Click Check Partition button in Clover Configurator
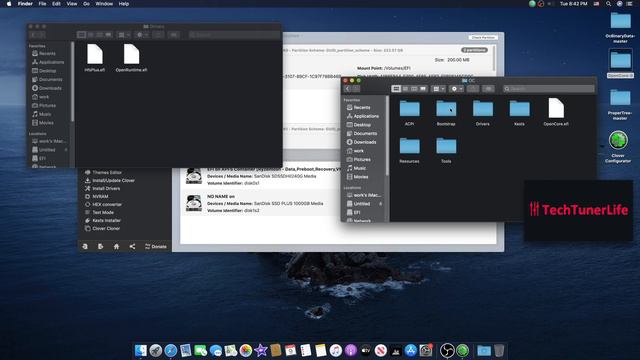Viewport: 640px width, 360px height. (x=483, y=38)
